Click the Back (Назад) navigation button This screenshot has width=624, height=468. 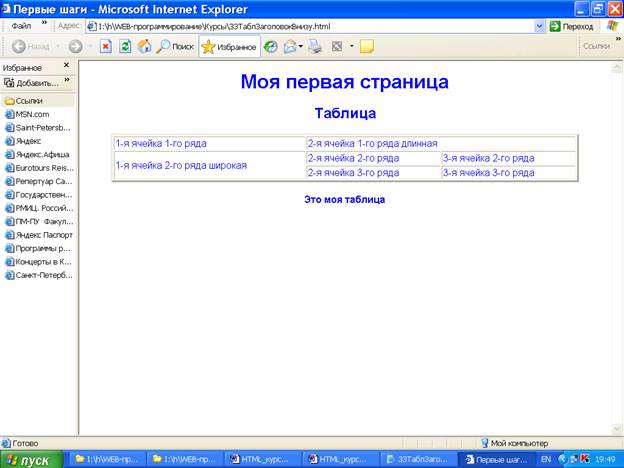coord(31,47)
